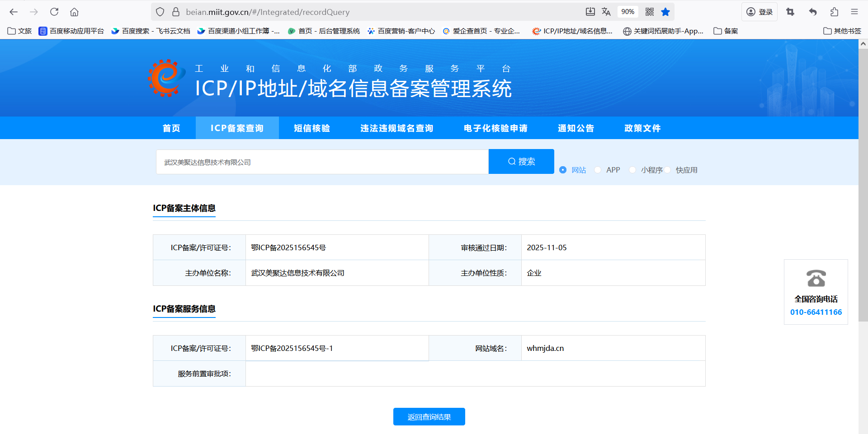Expand the 其他书签 bookmarks folder
The image size is (868, 434).
click(x=842, y=31)
